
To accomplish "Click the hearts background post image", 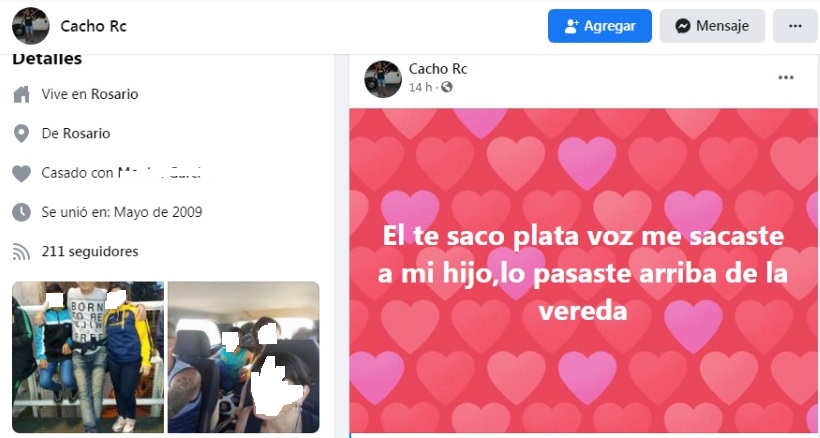I will tap(584, 270).
